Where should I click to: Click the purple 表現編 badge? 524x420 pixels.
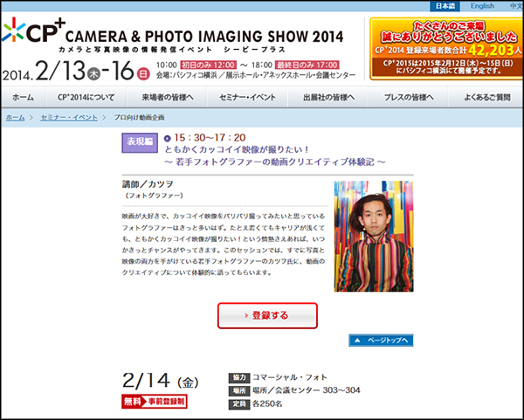tap(139, 143)
